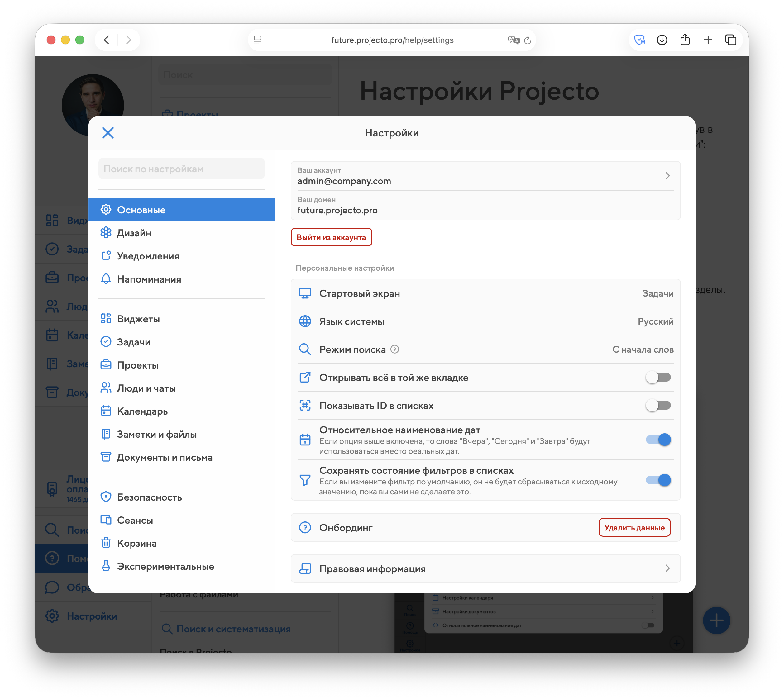Screen dimensions: 784x699
Task: Click the flask icon for Экспериментальные
Action: (x=106, y=566)
